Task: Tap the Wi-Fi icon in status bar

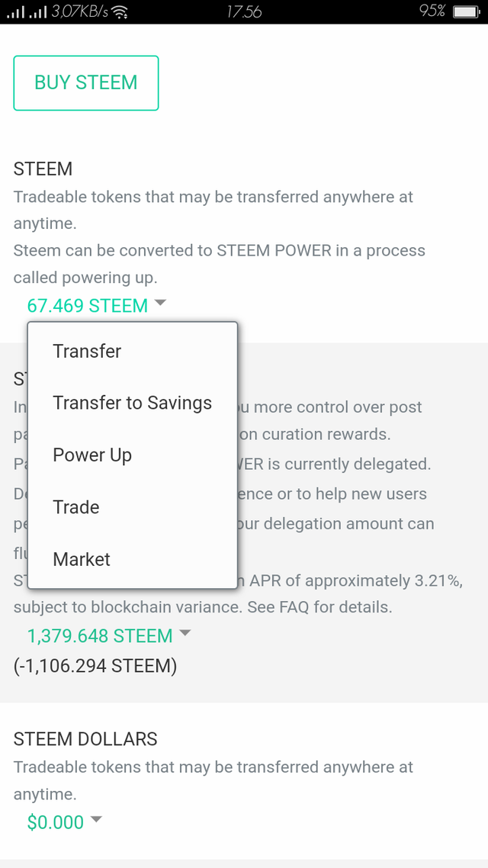Action: [120, 12]
